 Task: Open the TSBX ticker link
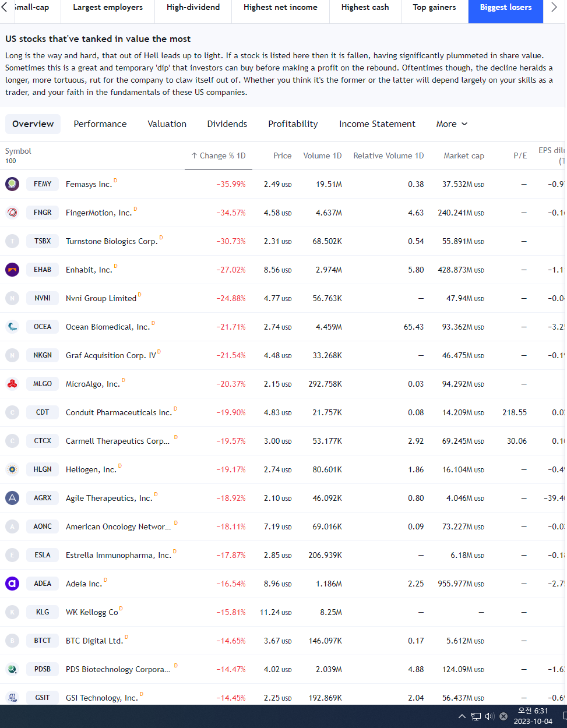43,241
